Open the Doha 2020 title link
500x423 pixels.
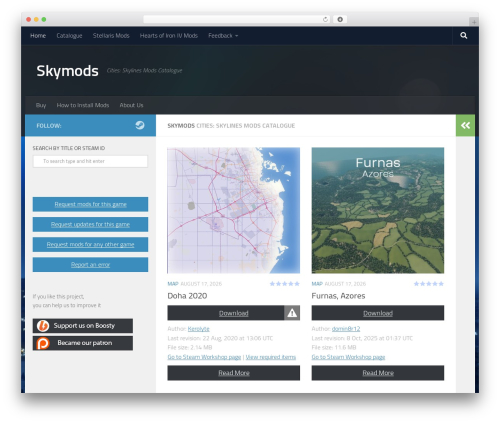point(187,296)
